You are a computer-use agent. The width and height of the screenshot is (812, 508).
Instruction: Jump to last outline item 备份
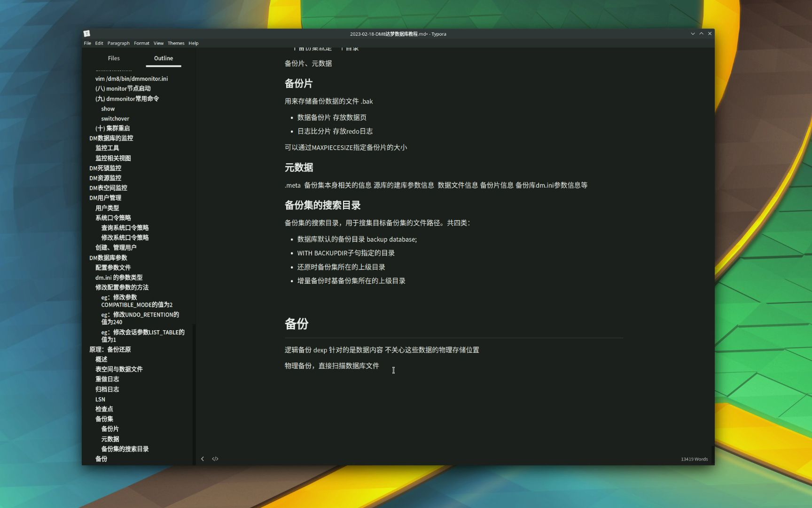click(101, 459)
